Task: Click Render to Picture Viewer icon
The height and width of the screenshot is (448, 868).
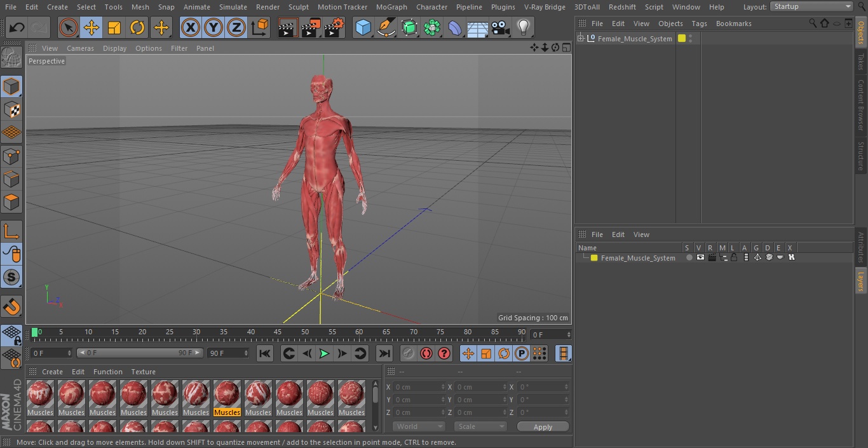Action: [x=311, y=27]
